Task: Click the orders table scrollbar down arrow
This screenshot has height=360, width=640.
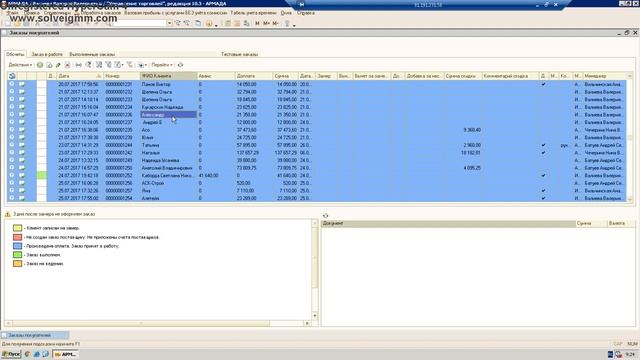Action: point(630,200)
